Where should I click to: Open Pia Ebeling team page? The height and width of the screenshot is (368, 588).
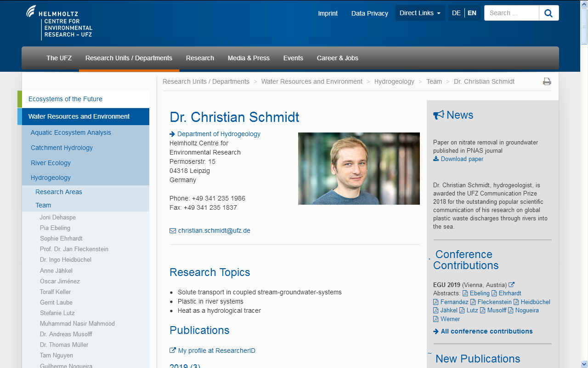55,228
